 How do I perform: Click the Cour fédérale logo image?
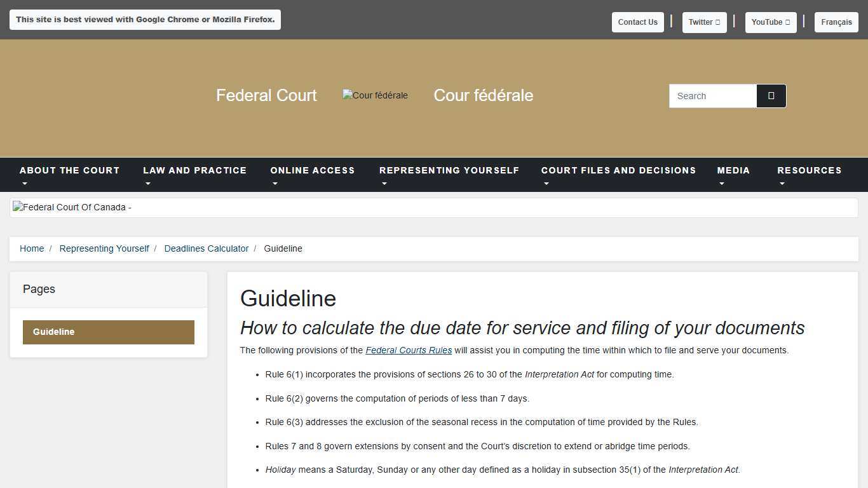click(x=375, y=95)
